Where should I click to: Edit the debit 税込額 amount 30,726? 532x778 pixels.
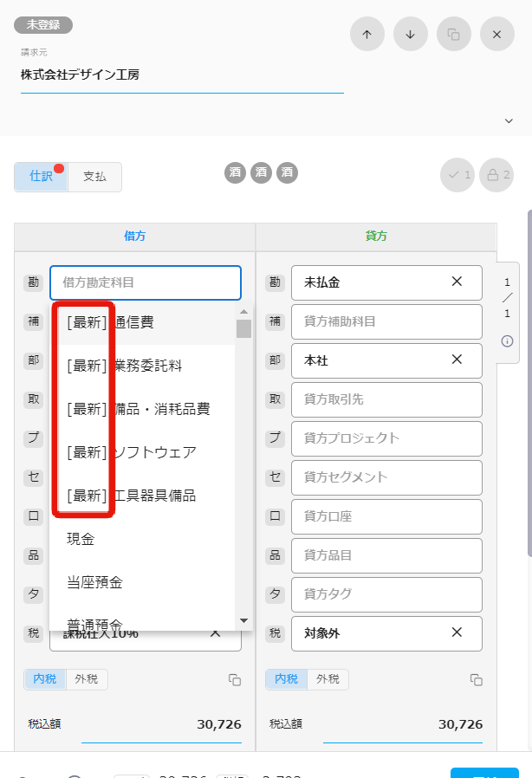pos(161,725)
